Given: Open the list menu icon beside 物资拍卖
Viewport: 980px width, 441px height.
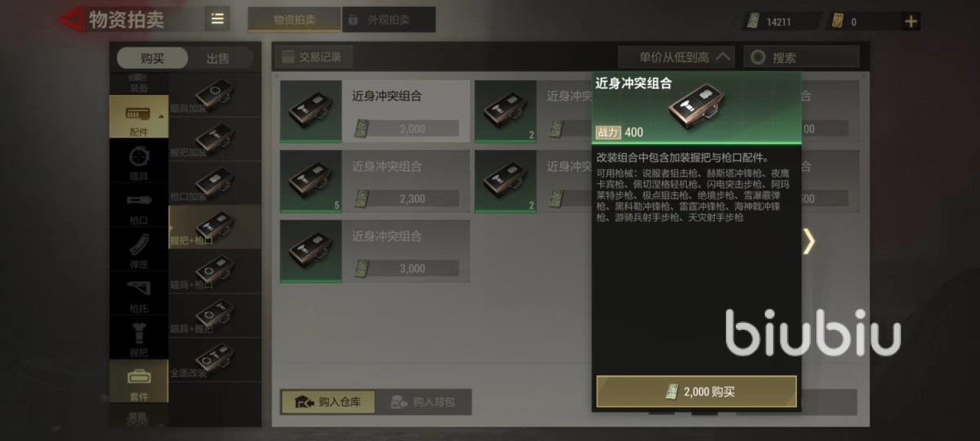Looking at the screenshot, I should pos(217,19).
